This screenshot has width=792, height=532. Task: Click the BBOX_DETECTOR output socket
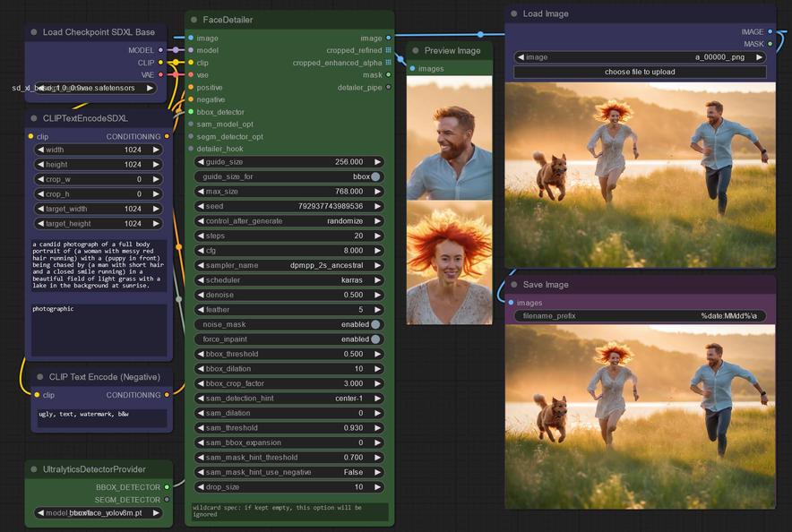click(167, 487)
